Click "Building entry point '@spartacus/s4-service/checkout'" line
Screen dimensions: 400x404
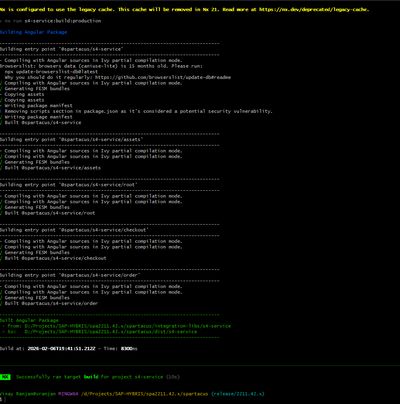point(74,230)
